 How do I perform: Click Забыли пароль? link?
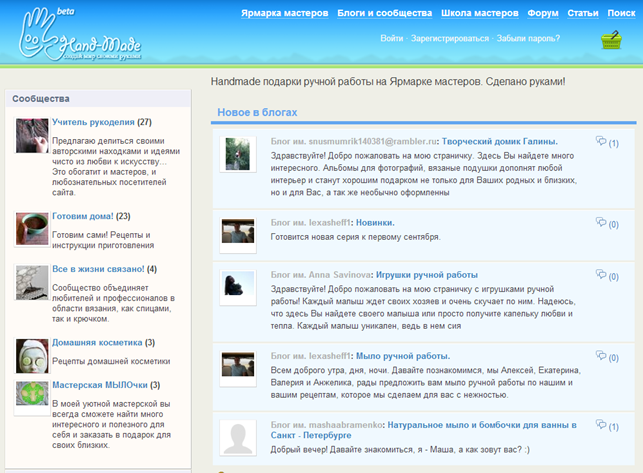(528, 39)
